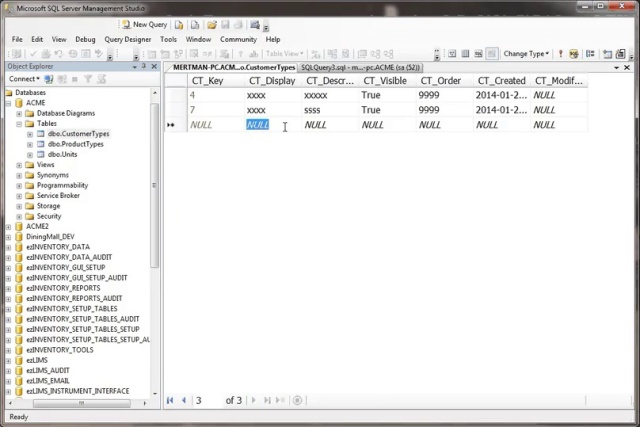
Task: Select the ezLIMS_EMAIL database
Action: [x=48, y=380]
